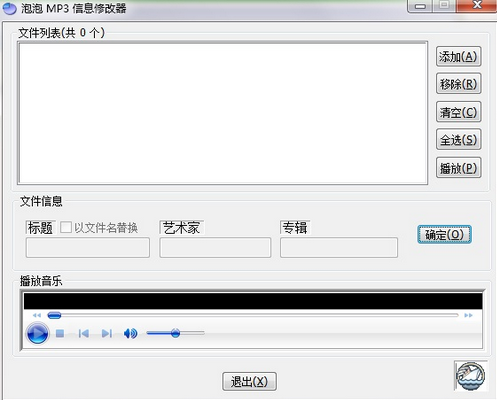This screenshot has width=497, height=400.
Task: Click the seek bar position thumb
Action: 54,315
